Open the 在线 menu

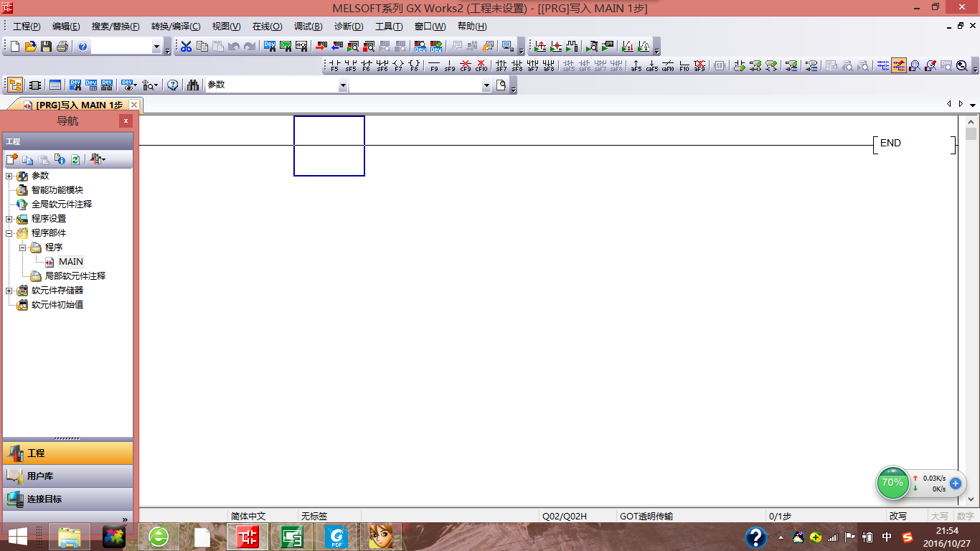267,27
